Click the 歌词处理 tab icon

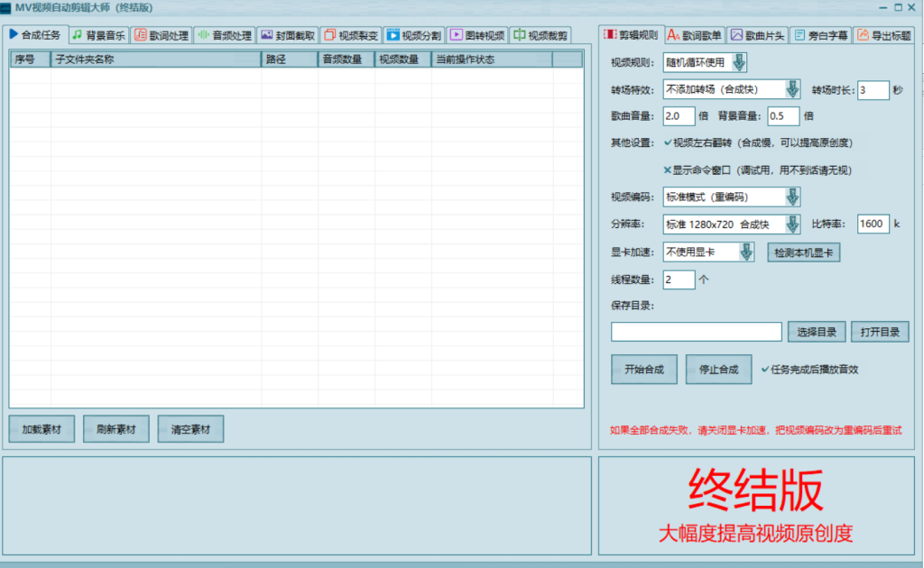point(140,35)
